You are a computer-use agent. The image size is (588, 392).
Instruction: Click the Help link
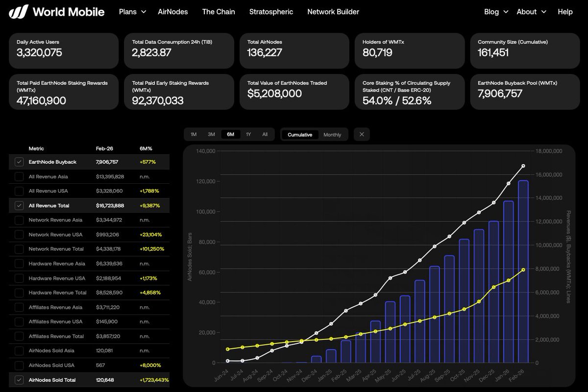click(x=565, y=11)
